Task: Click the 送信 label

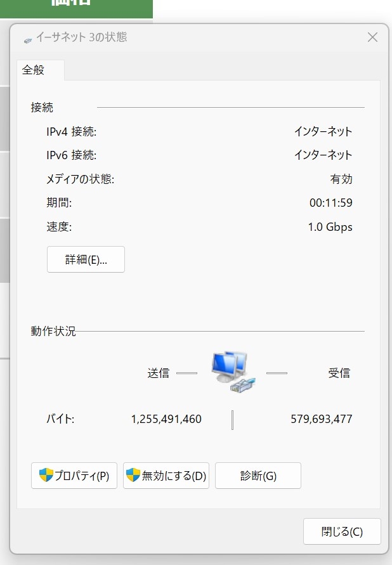Action: coord(159,373)
